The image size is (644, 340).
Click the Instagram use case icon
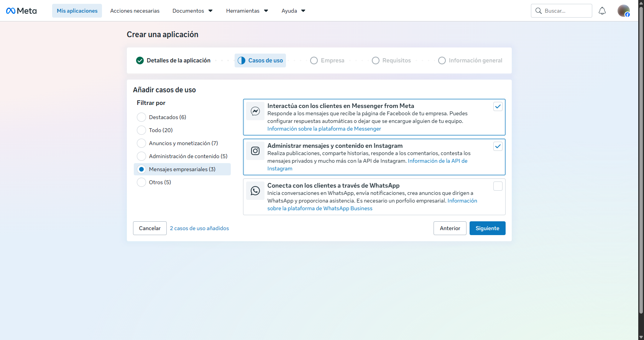(x=255, y=151)
